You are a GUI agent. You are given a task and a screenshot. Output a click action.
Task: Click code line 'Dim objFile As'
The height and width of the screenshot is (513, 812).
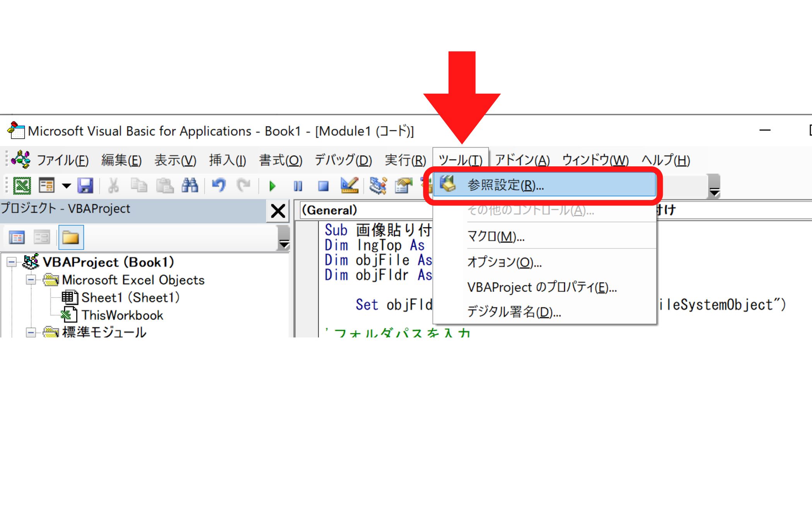click(379, 260)
